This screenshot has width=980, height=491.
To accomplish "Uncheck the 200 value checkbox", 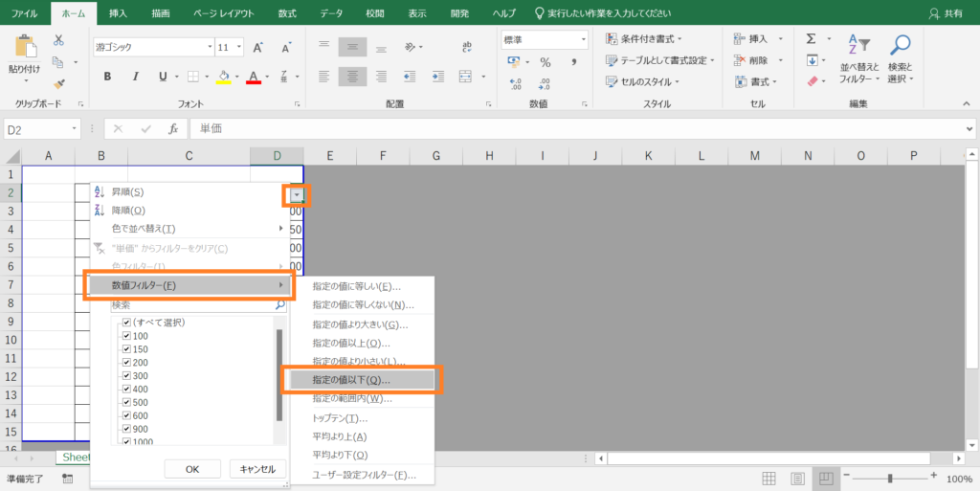I will click(127, 363).
